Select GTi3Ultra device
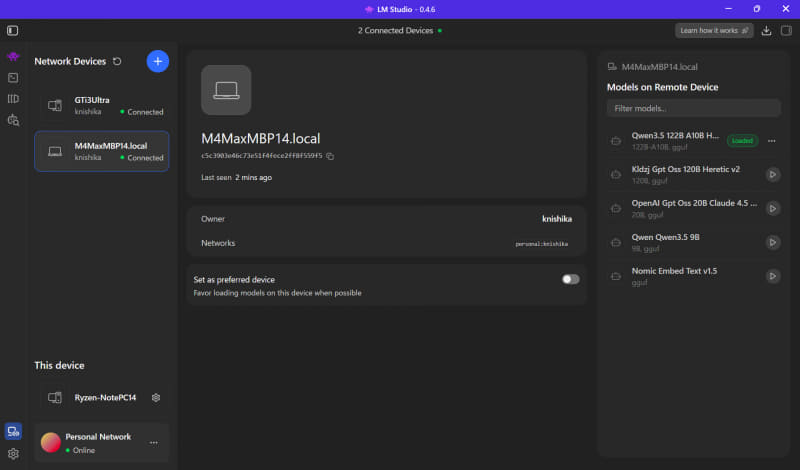Image resolution: width=800 pixels, height=470 pixels. [x=102, y=106]
